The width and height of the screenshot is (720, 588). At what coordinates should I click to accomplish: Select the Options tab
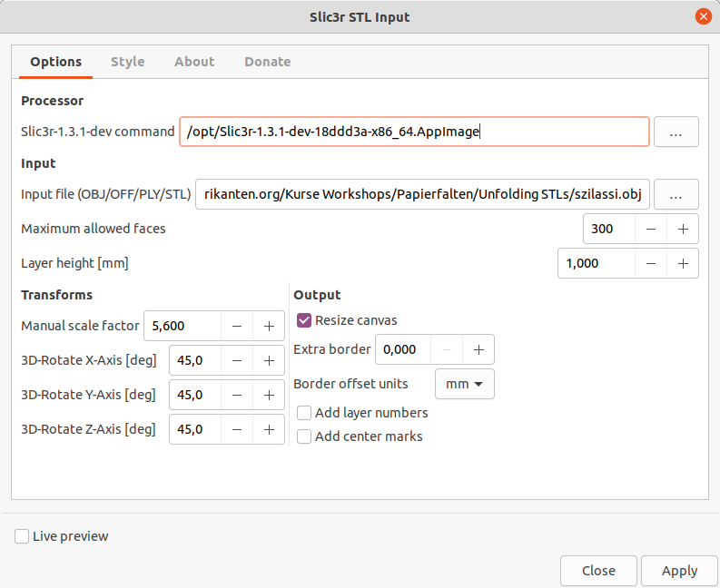(55, 62)
